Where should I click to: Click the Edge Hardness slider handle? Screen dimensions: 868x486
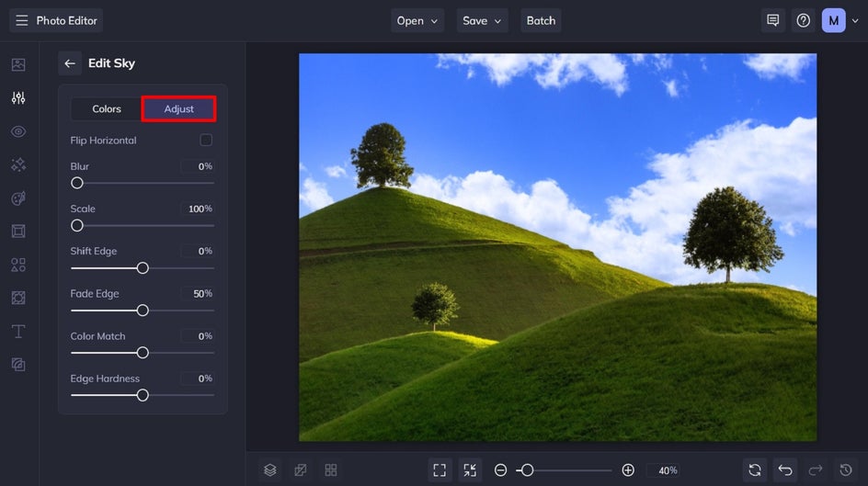(143, 395)
